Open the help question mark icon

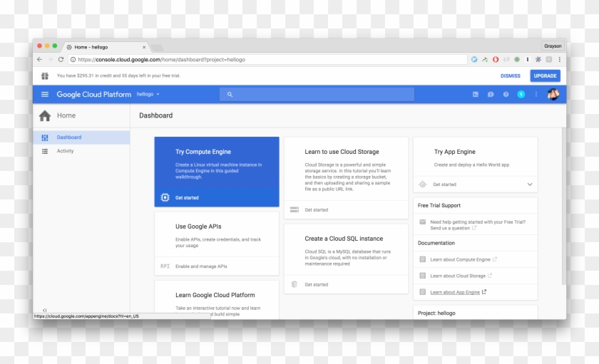coord(506,94)
